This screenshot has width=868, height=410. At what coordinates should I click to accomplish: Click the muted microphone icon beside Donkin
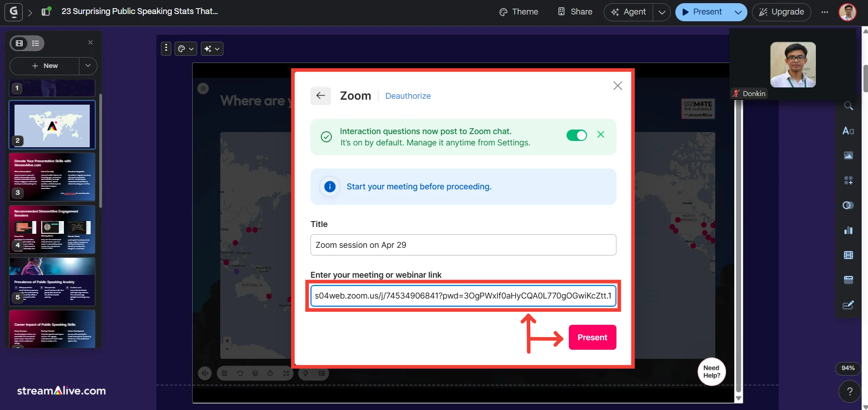tap(736, 93)
